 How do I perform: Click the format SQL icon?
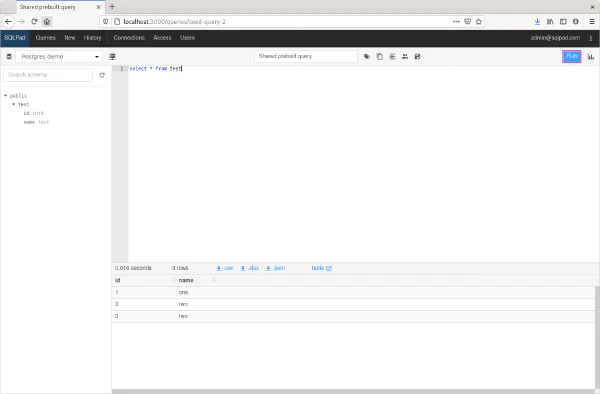click(392, 57)
